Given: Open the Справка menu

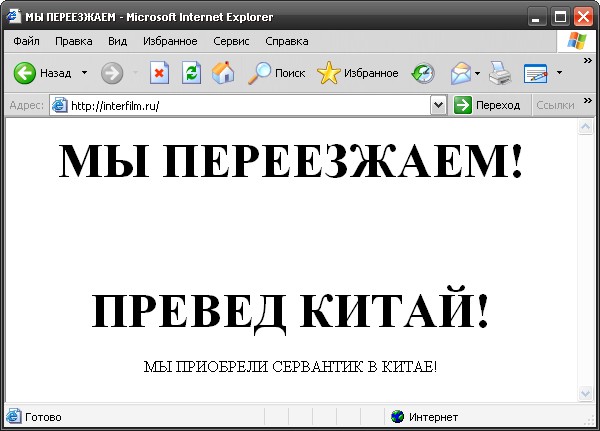Looking at the screenshot, I should 287,41.
